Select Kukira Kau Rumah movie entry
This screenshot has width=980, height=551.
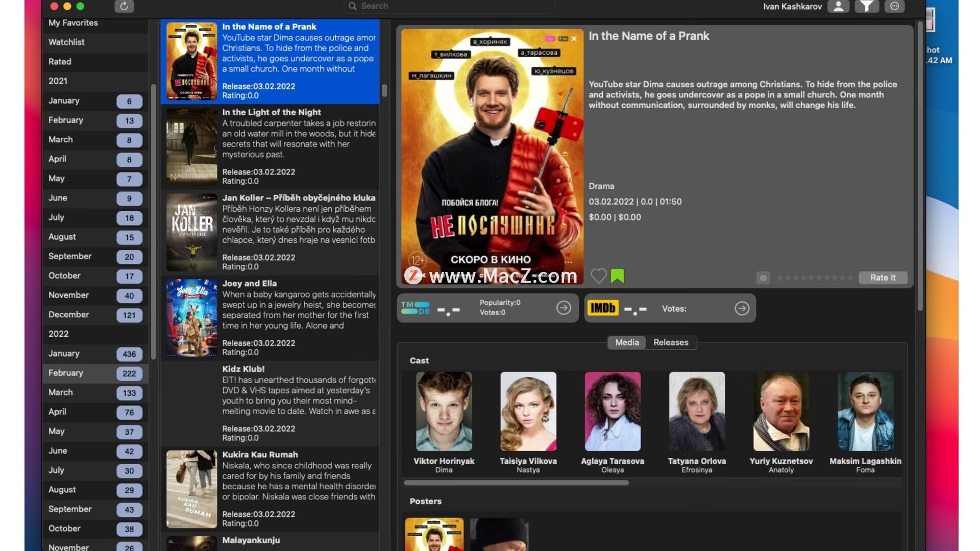tap(270, 489)
